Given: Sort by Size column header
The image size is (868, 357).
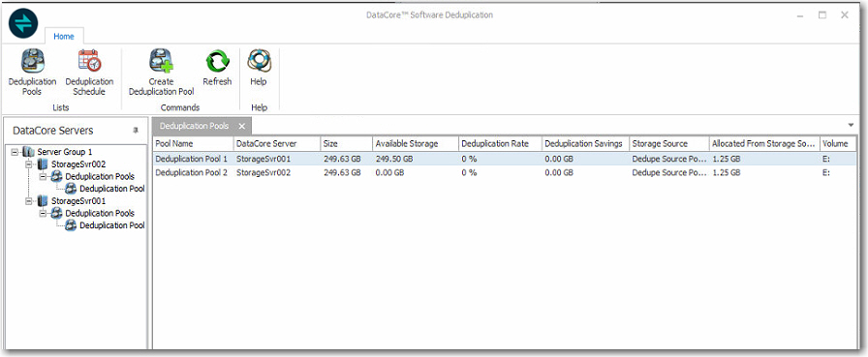Looking at the screenshot, I should point(347,144).
